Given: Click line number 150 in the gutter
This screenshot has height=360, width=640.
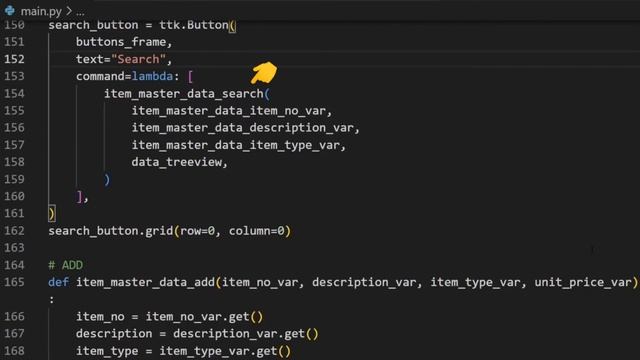Looking at the screenshot, I should click(14, 25).
